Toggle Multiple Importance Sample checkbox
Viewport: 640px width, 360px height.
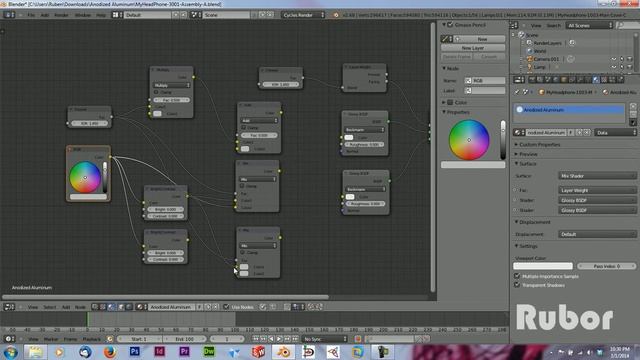tap(517, 276)
